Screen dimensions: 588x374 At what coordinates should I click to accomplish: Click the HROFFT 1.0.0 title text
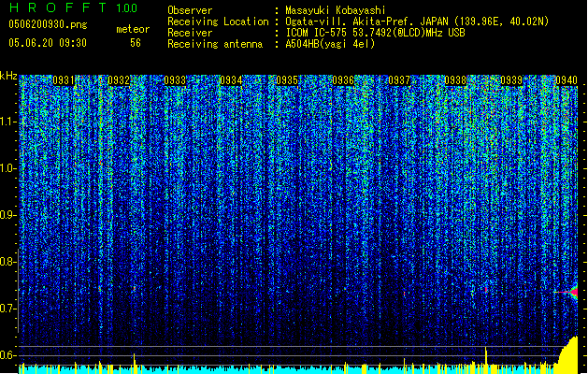click(x=74, y=7)
